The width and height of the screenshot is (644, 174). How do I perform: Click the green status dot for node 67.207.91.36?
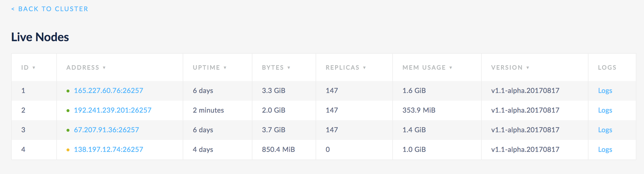pos(68,130)
